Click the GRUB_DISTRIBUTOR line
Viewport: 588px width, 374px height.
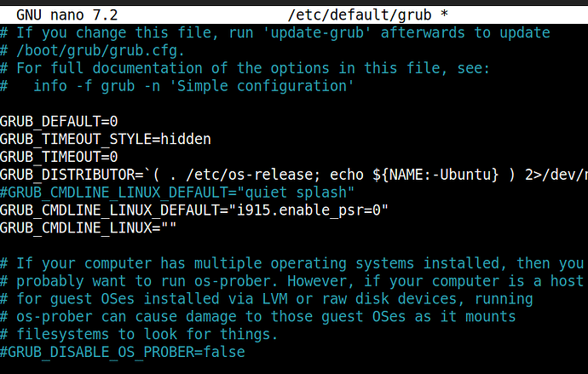point(294,175)
